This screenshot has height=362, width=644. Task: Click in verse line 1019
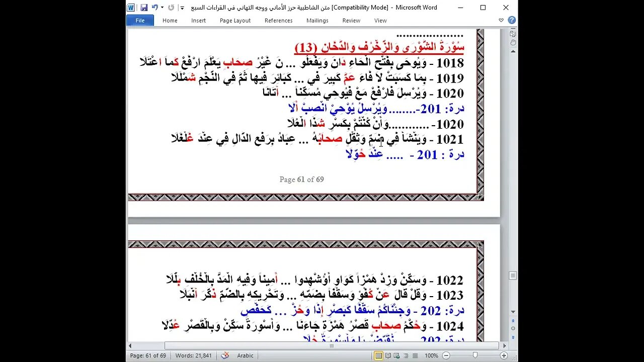coord(317,78)
